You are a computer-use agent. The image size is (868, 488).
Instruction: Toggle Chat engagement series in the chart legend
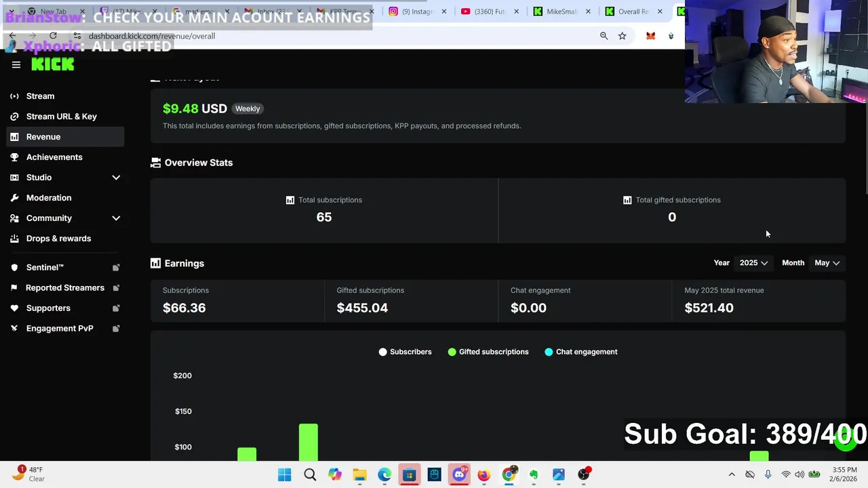(x=581, y=352)
